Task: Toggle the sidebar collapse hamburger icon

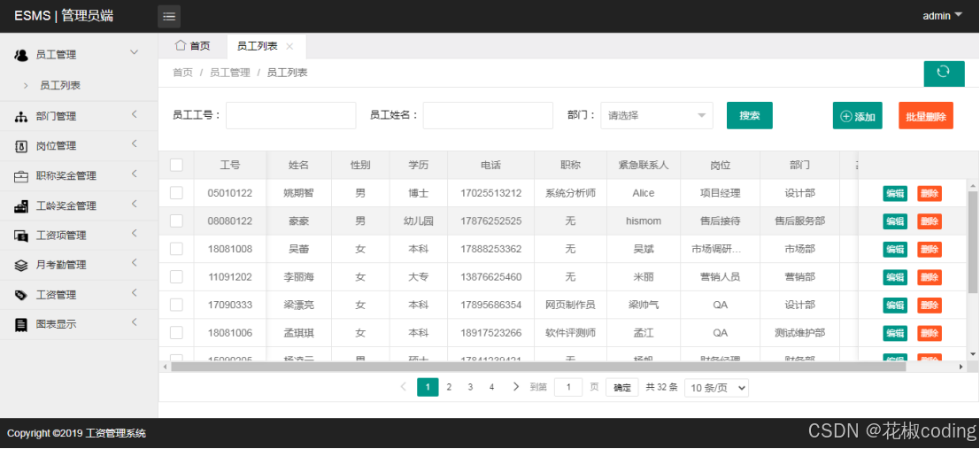Action: (169, 17)
